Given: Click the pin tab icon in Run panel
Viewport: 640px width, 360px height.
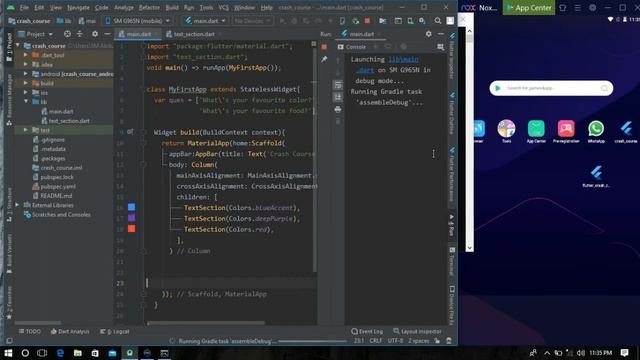Looking at the screenshot, I should tap(324, 60).
